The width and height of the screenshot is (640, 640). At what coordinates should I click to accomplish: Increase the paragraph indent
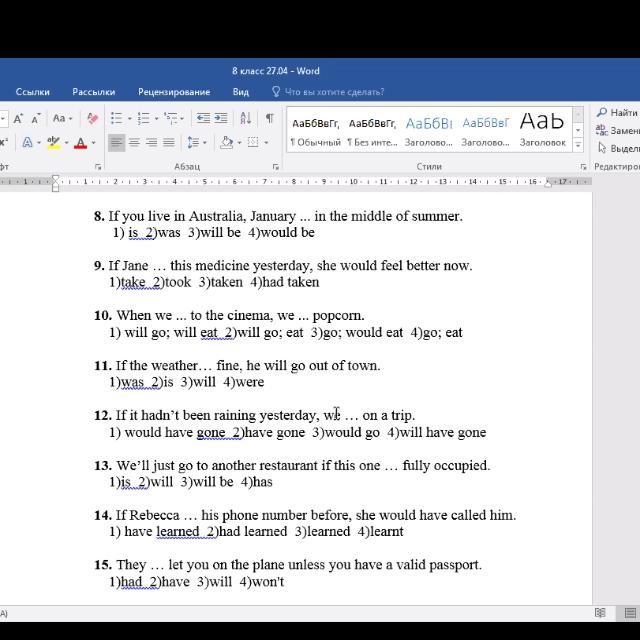(222, 118)
